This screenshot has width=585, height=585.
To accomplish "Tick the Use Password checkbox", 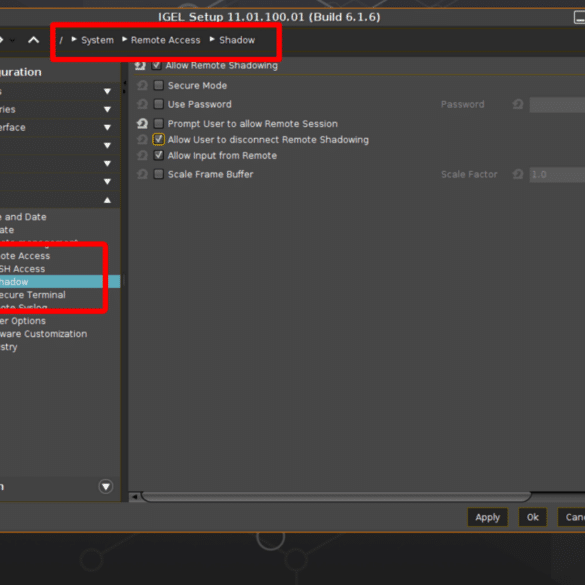I will pyautogui.click(x=159, y=104).
